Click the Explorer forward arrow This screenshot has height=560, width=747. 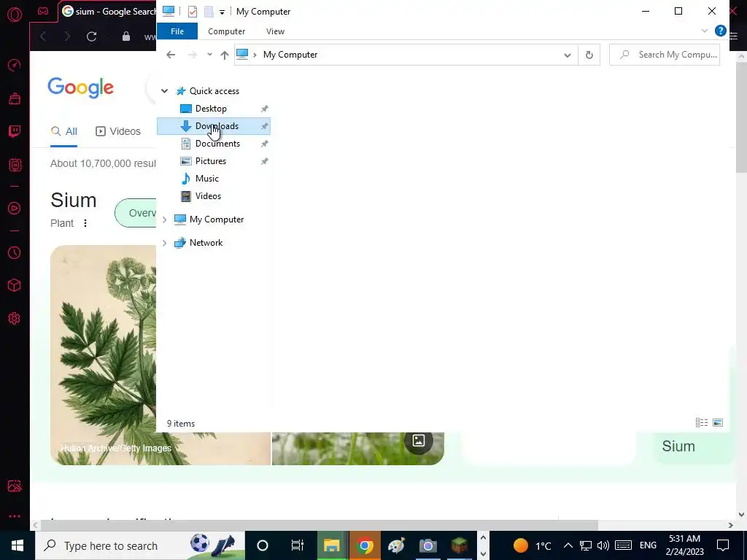click(x=192, y=55)
